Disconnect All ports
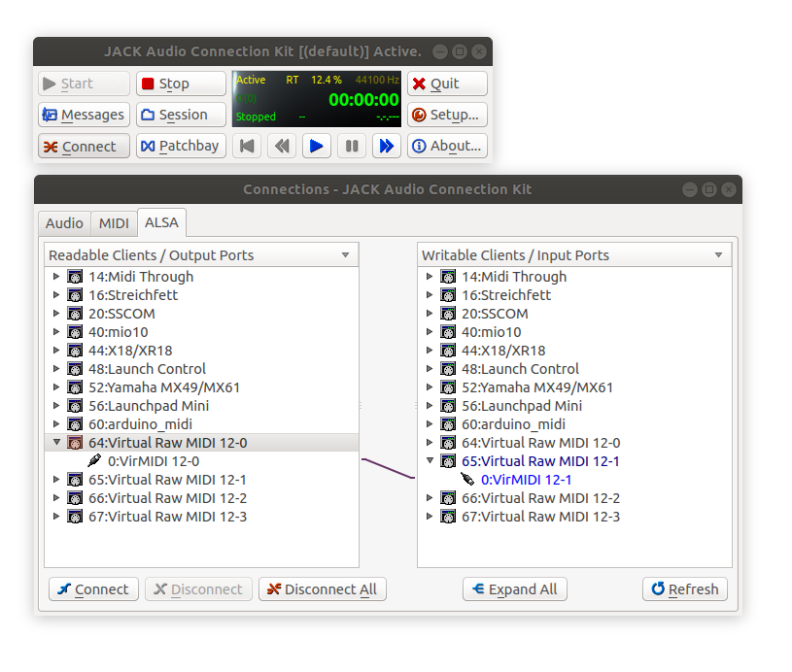The width and height of the screenshot is (792, 672). (323, 589)
